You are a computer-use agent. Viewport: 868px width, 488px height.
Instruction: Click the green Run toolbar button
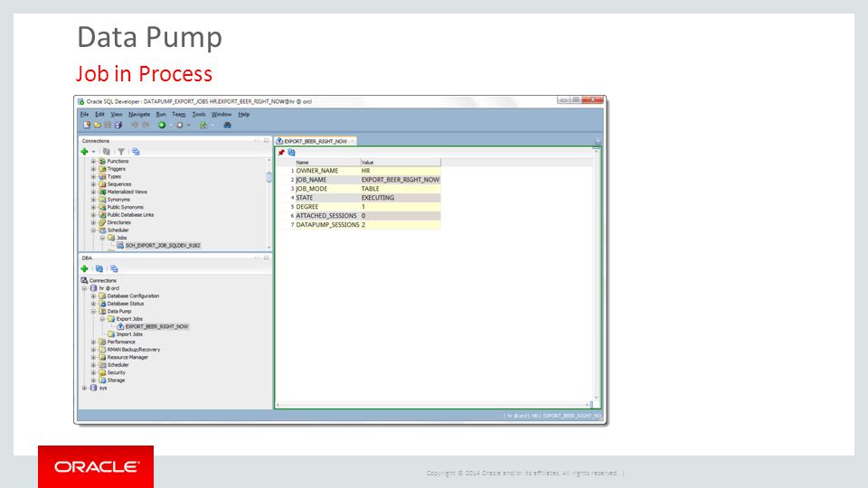click(162, 125)
